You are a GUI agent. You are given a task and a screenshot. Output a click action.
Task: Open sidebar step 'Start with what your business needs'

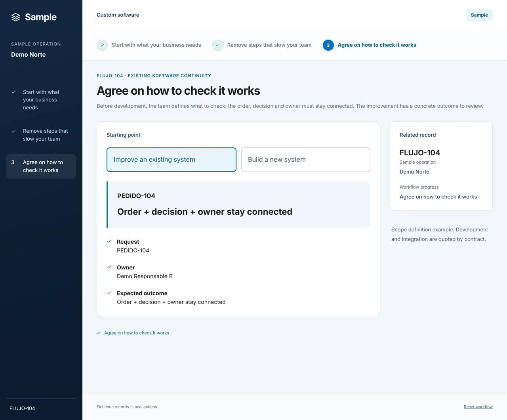click(41, 100)
